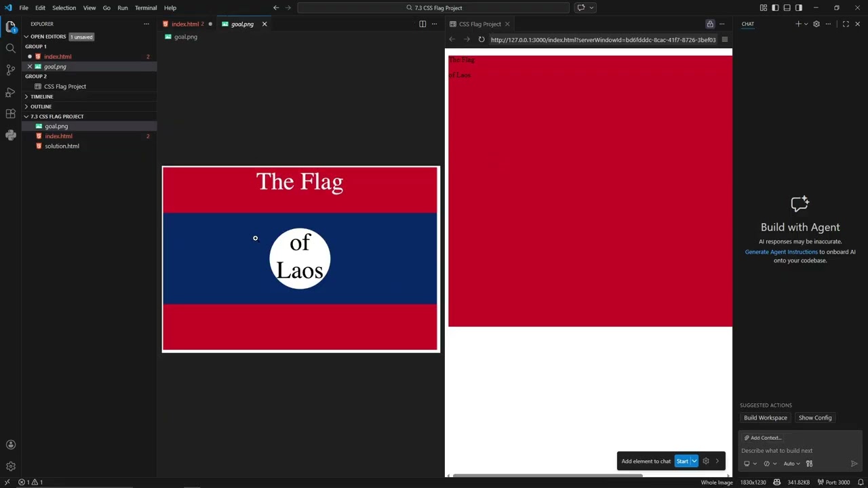Click the send arrow in chat input
868x488 pixels.
click(854, 464)
